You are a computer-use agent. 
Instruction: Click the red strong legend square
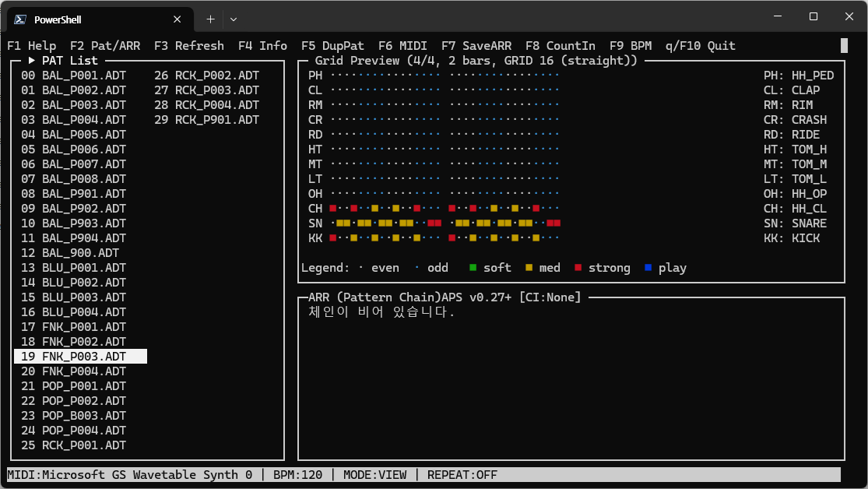[x=578, y=268]
